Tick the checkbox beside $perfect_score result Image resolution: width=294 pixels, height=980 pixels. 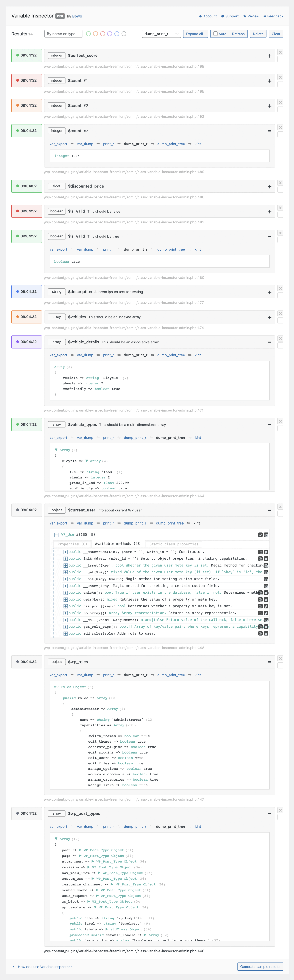[x=280, y=59]
